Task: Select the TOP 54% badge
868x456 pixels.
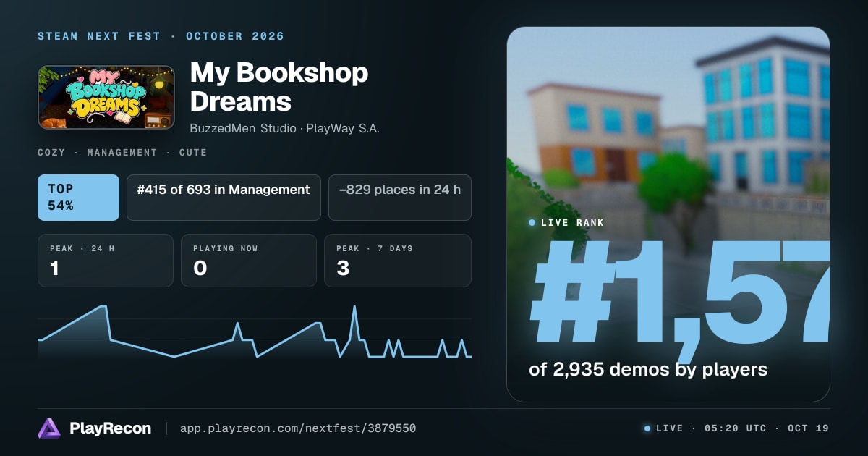Action: click(x=78, y=198)
